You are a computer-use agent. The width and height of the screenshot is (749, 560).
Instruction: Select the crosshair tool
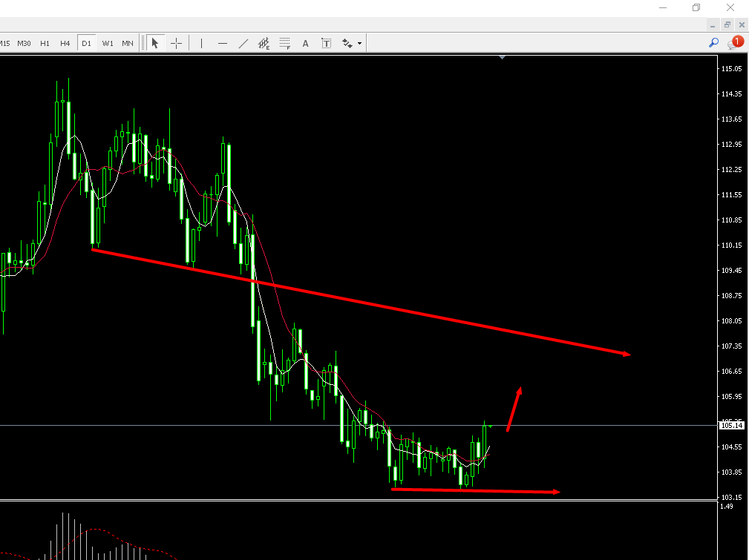pos(177,42)
